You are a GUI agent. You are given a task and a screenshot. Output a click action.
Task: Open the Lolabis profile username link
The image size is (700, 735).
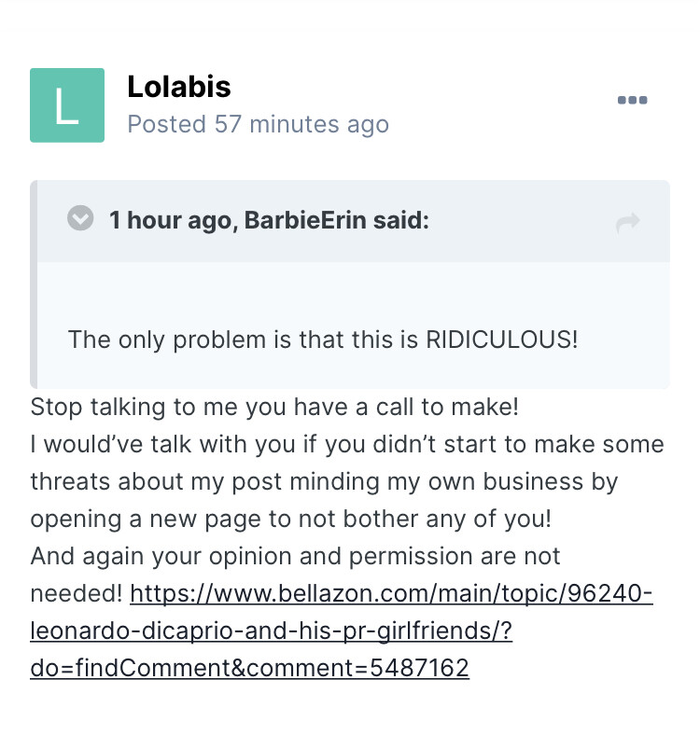pos(178,87)
